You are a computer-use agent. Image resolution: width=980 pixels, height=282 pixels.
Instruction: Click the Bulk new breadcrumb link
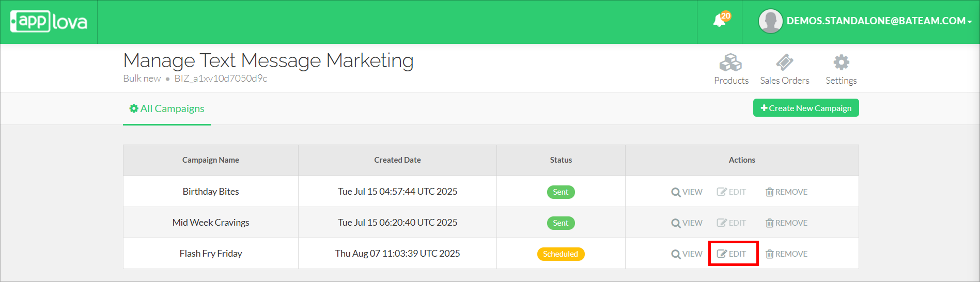[142, 79]
